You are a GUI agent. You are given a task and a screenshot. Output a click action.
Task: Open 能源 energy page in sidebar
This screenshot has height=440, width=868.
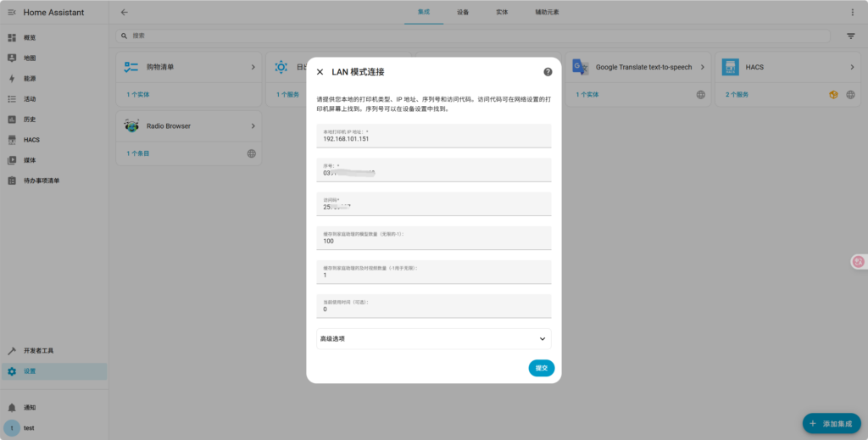tap(30, 79)
